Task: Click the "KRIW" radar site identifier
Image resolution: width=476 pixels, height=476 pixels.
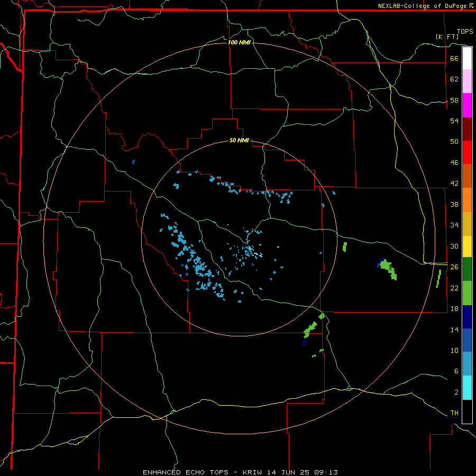Action: pyautogui.click(x=253, y=472)
